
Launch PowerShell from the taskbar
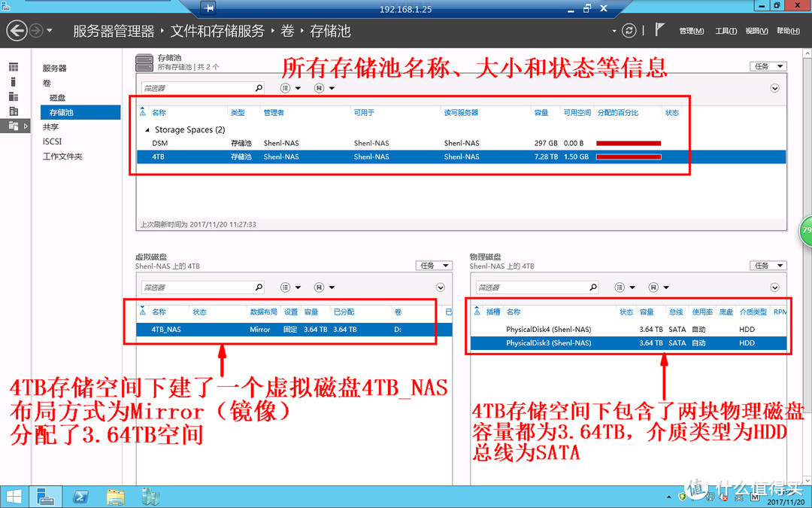pyautogui.click(x=80, y=496)
